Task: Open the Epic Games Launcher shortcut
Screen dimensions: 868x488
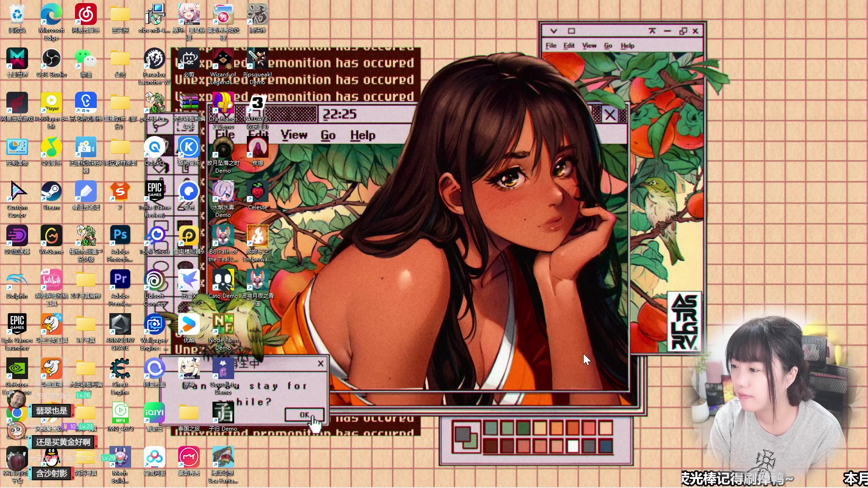Action: tap(17, 324)
